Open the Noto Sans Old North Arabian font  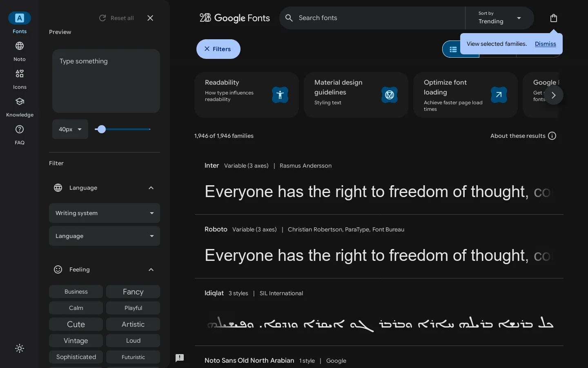(x=249, y=361)
